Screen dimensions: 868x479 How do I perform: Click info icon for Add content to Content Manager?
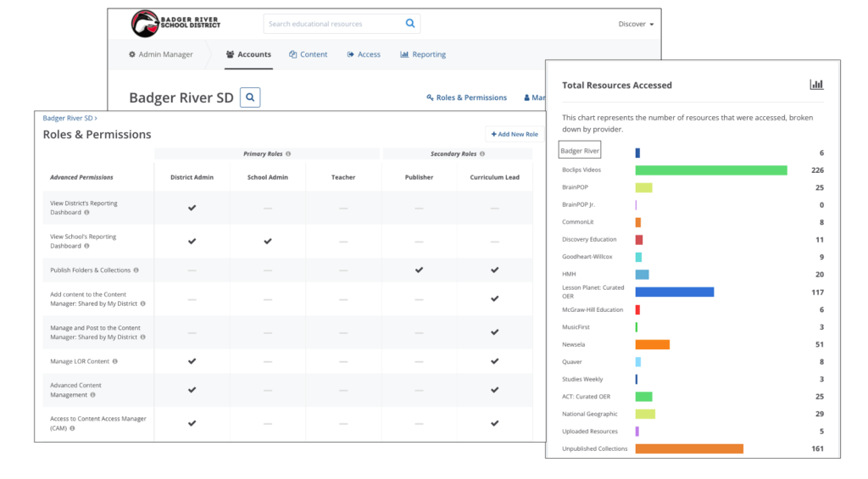[142, 304]
